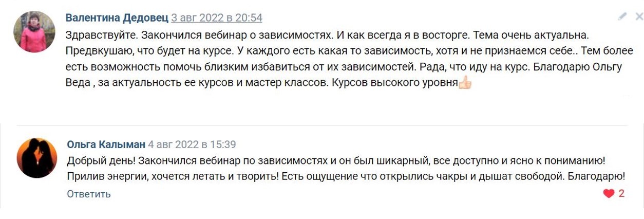Click the timestamp 3 авг 2022 в 20:54
Screen dimensions: 644x219
tap(217, 18)
